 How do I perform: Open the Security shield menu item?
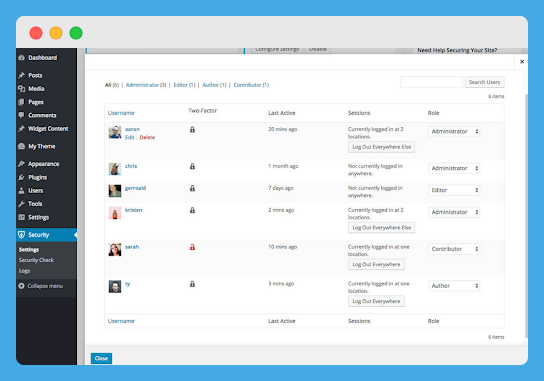[46, 235]
